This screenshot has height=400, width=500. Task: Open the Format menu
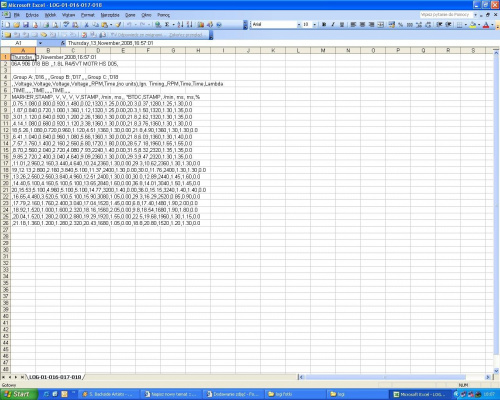88,15
